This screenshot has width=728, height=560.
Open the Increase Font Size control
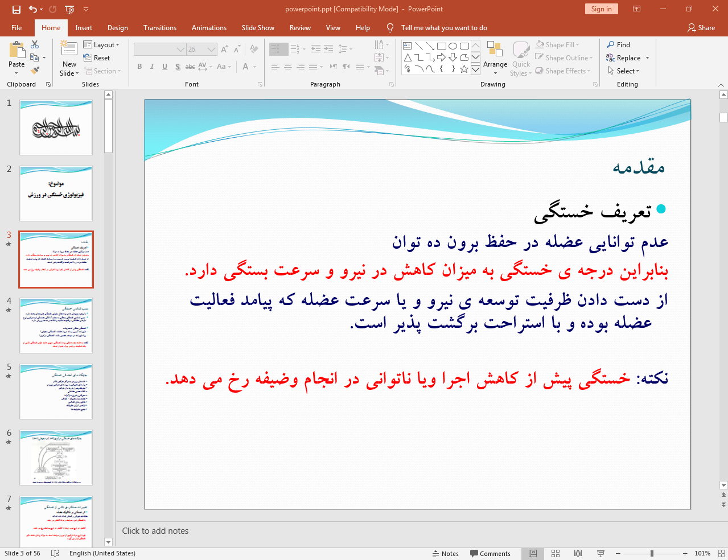pos(224,49)
